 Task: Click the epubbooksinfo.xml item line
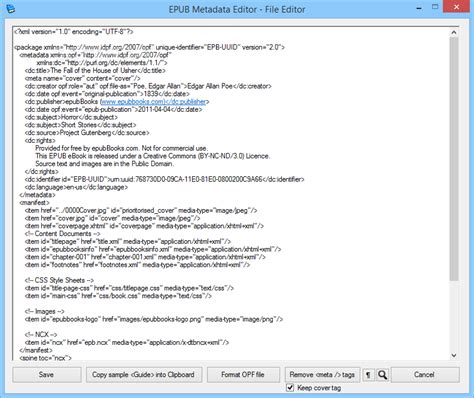(x=153, y=249)
